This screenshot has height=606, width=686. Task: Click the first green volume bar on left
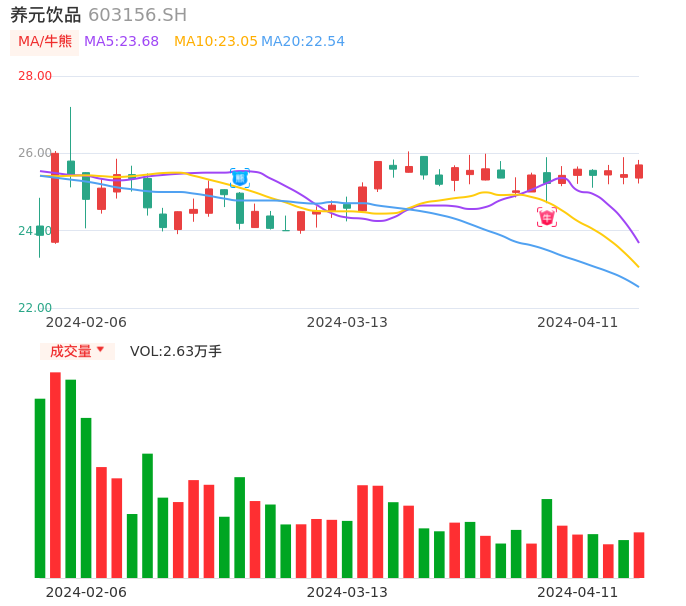point(40,488)
